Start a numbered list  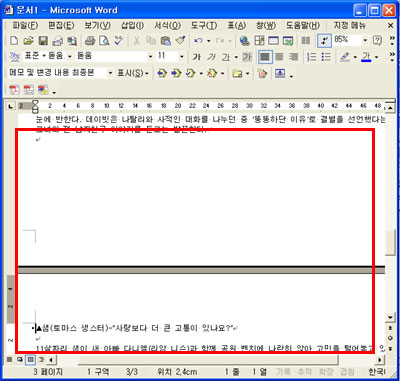tap(312, 57)
